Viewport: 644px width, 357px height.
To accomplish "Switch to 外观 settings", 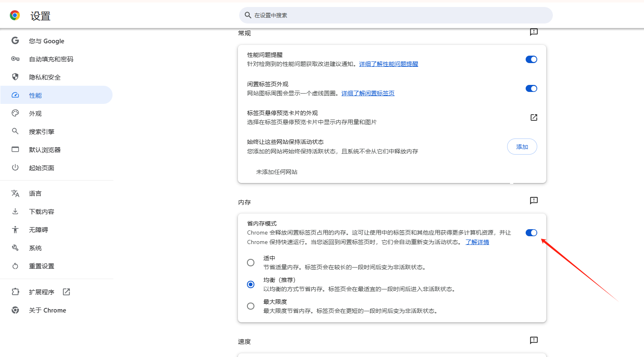I will 56,113.
